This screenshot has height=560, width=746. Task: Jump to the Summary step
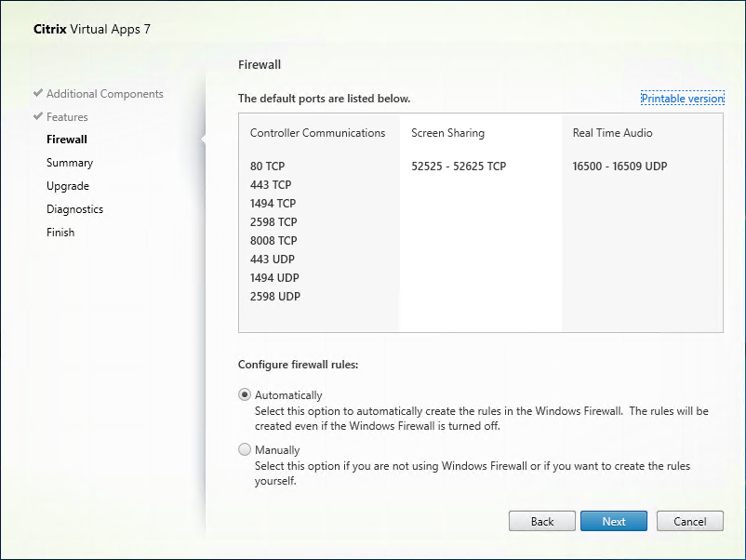(x=70, y=163)
